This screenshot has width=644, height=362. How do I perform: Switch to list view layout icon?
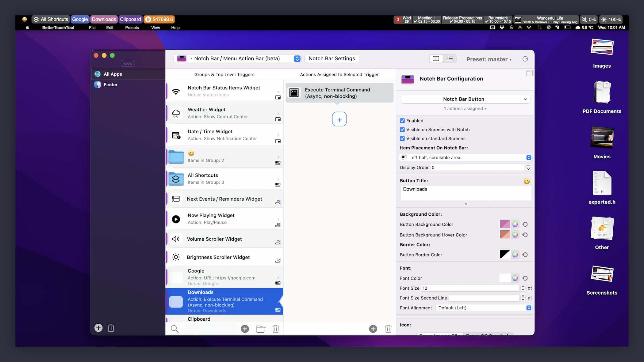(x=450, y=58)
